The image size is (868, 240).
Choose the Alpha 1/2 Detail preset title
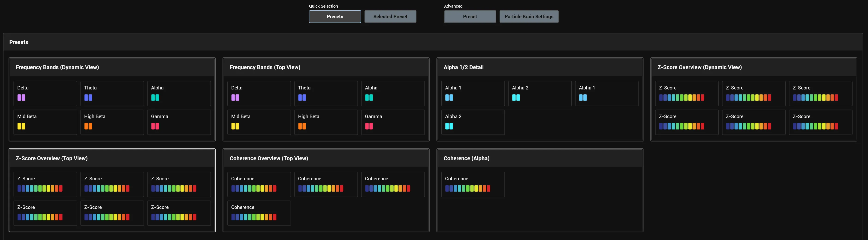coord(463,67)
